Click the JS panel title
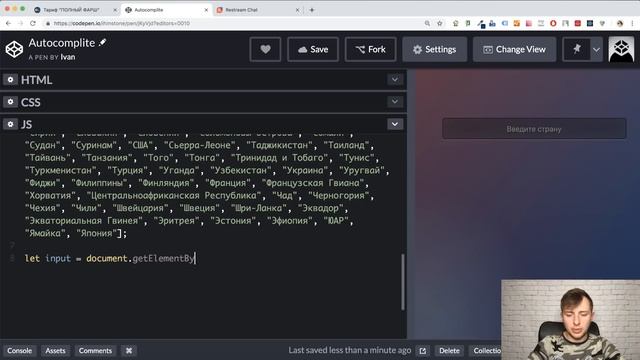Viewport: 640px width, 360px height. [27, 124]
